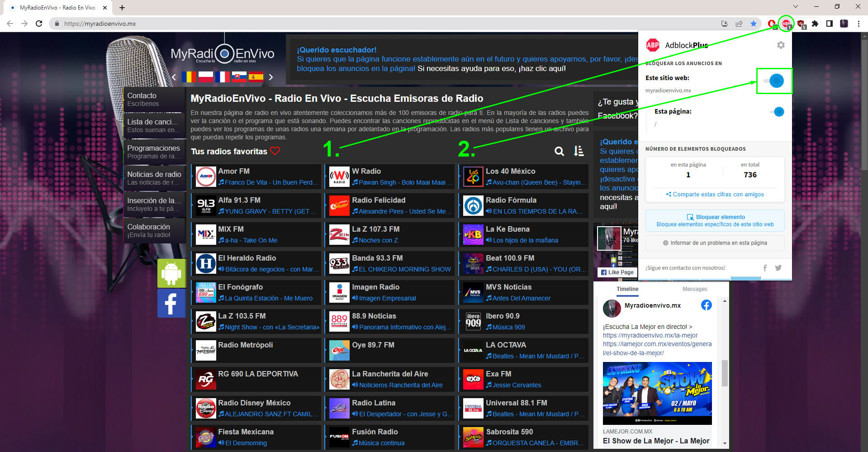
Task: Click the share page icon in address bar
Action: point(739,24)
